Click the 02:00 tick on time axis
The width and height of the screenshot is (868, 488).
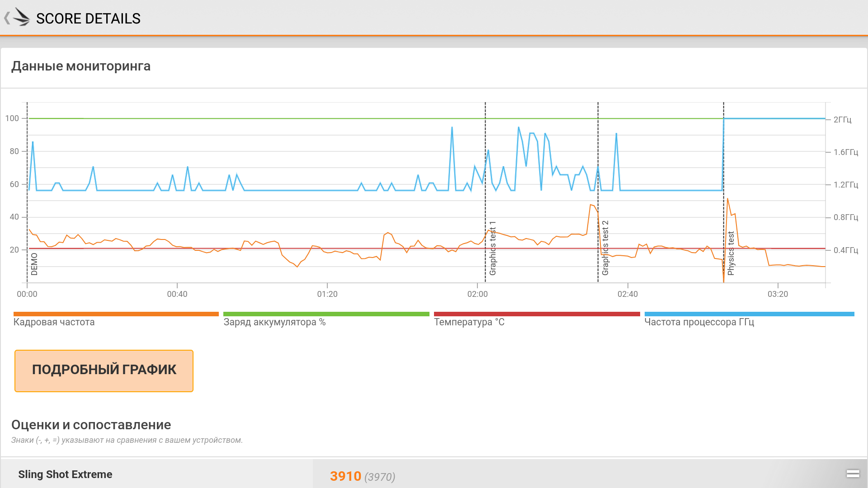[477, 294]
